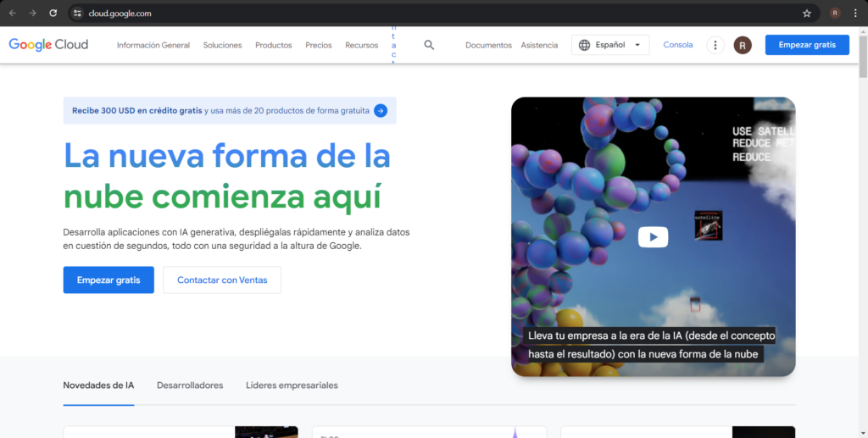Open the Soluciones menu
Screen dimensions: 868x438
point(223,46)
